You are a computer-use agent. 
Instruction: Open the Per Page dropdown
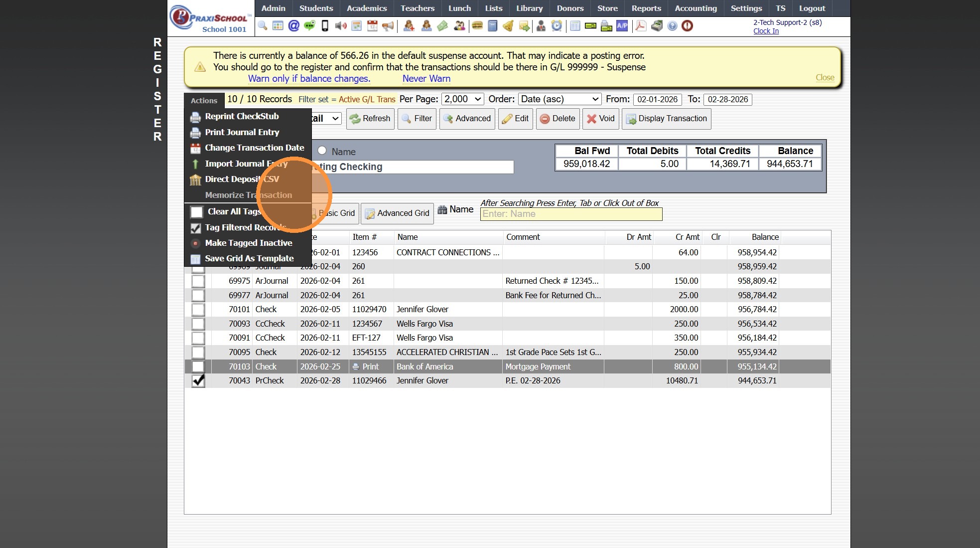462,99
